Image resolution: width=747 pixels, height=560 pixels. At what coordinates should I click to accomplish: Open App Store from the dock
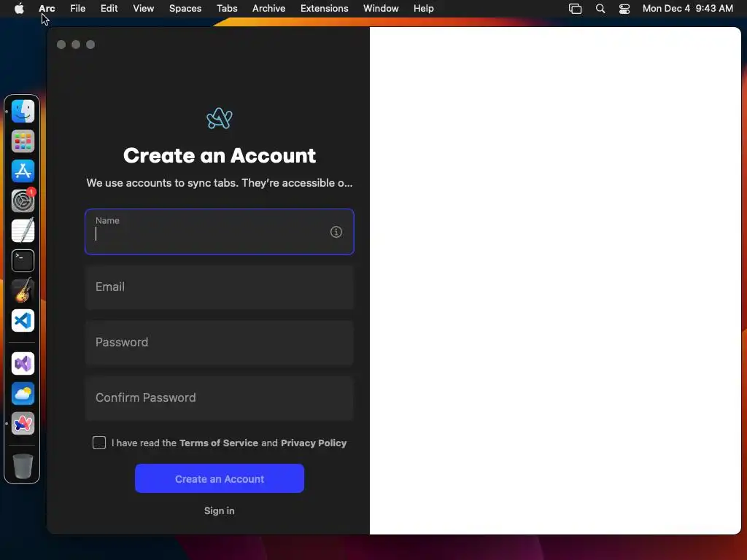(x=23, y=171)
